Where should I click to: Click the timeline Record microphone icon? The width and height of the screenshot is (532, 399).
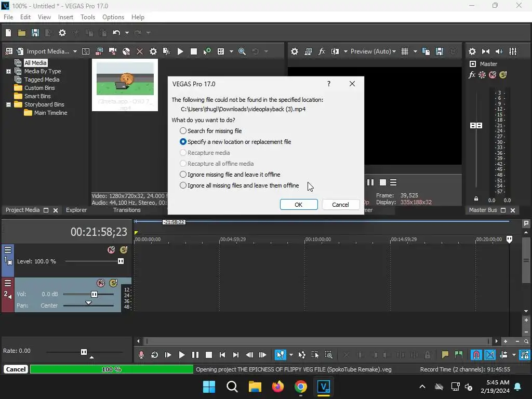click(141, 355)
